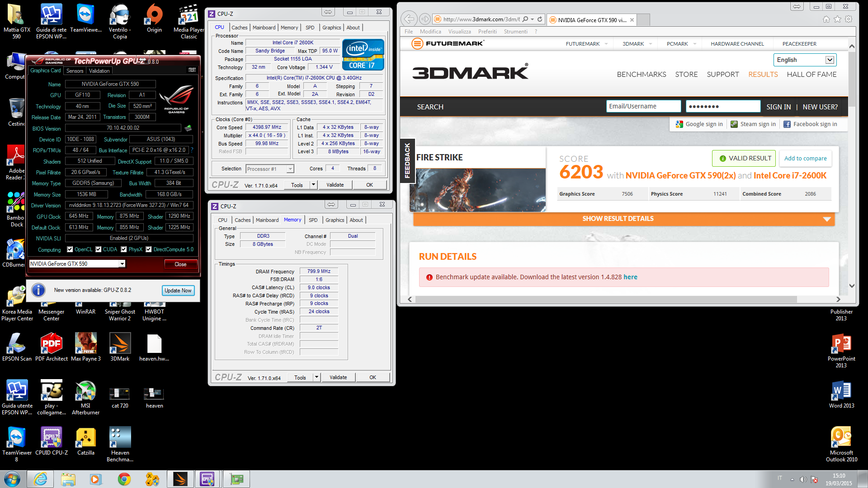The width and height of the screenshot is (868, 488).
Task: Open FUTUREMARK nav dropdown arrow
Action: click(x=606, y=44)
